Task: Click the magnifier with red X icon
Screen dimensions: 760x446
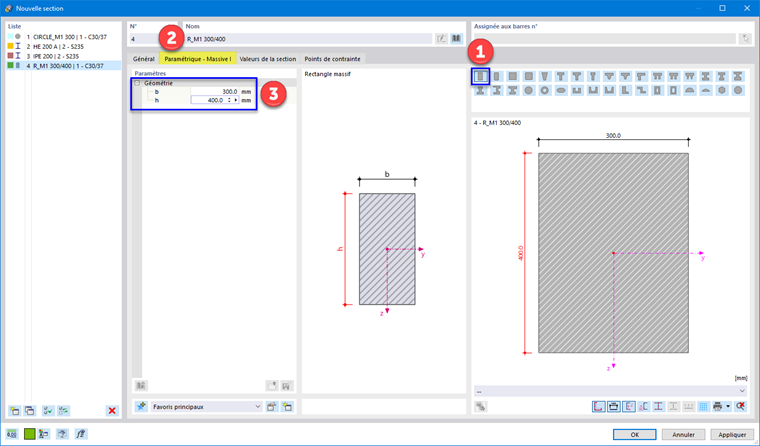Action: pyautogui.click(x=740, y=406)
